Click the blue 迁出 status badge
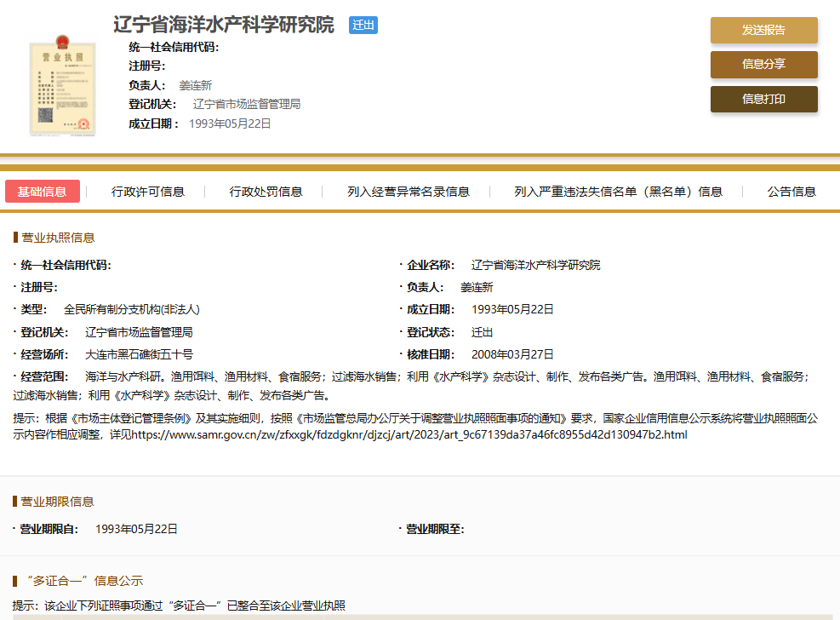 pyautogui.click(x=363, y=25)
